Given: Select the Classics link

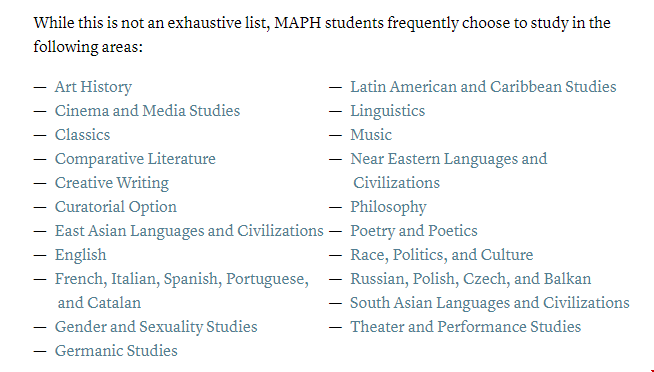Looking at the screenshot, I should tap(83, 135).
